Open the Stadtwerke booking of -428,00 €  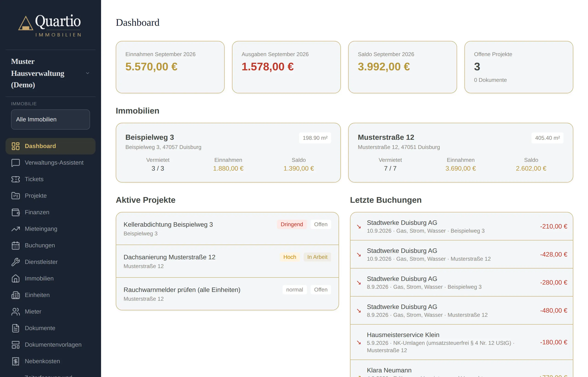pyautogui.click(x=461, y=255)
